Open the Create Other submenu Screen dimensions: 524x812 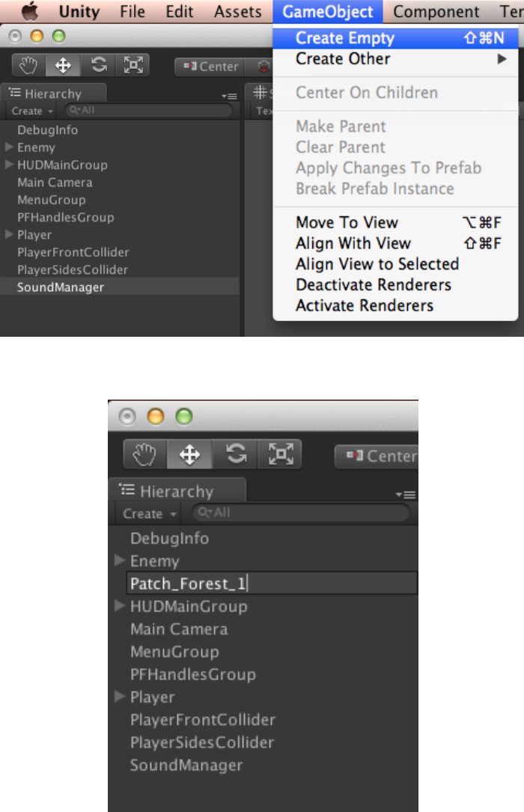click(x=395, y=59)
